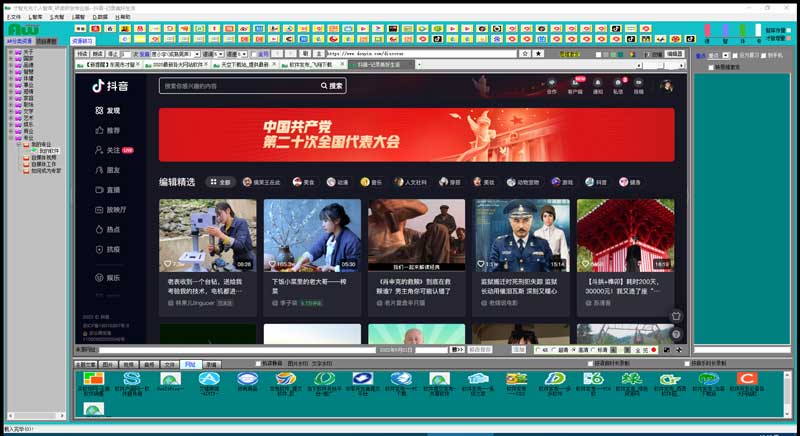This screenshot has width=800, height=436.
Task: Toggle the checkbox beside the bottom tab row
Action: 258,364
